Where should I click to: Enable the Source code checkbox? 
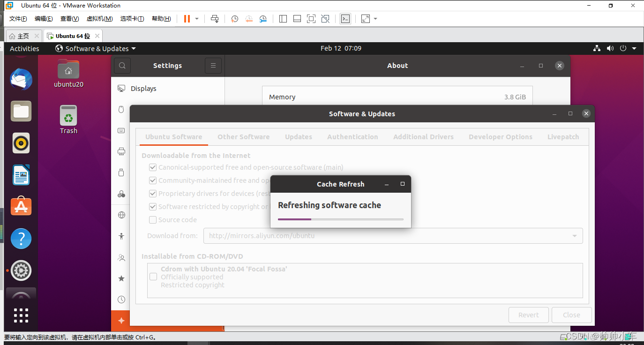(153, 220)
